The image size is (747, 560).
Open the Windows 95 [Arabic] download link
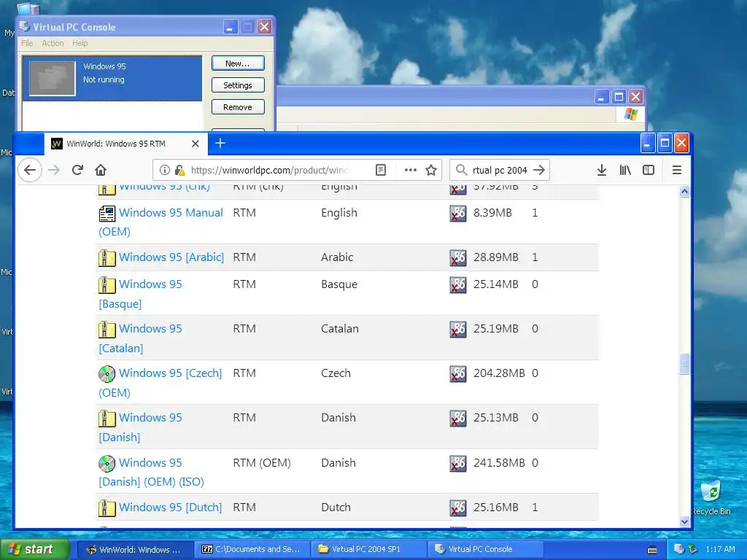point(171,257)
